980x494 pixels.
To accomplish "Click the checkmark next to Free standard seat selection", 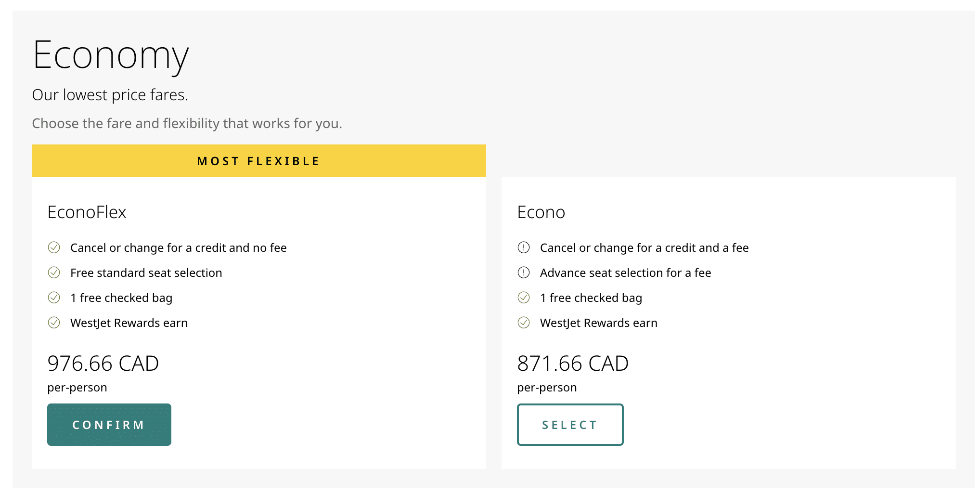I will pos(54,273).
